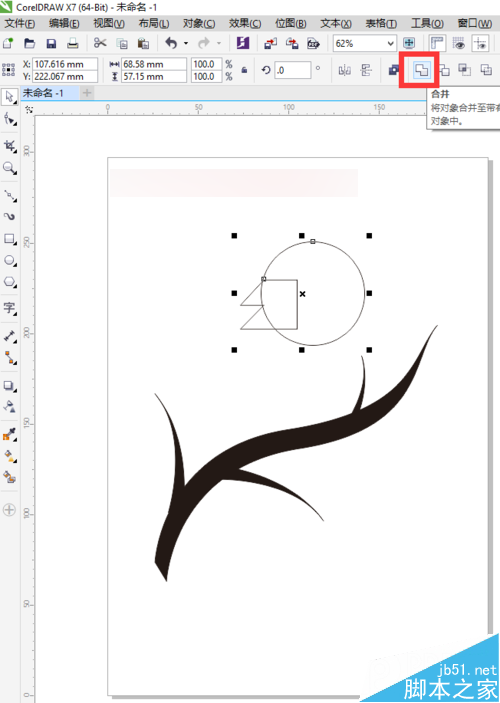Open the Corel CONNECT search content icon
This screenshot has width=500, height=703.
click(x=243, y=43)
